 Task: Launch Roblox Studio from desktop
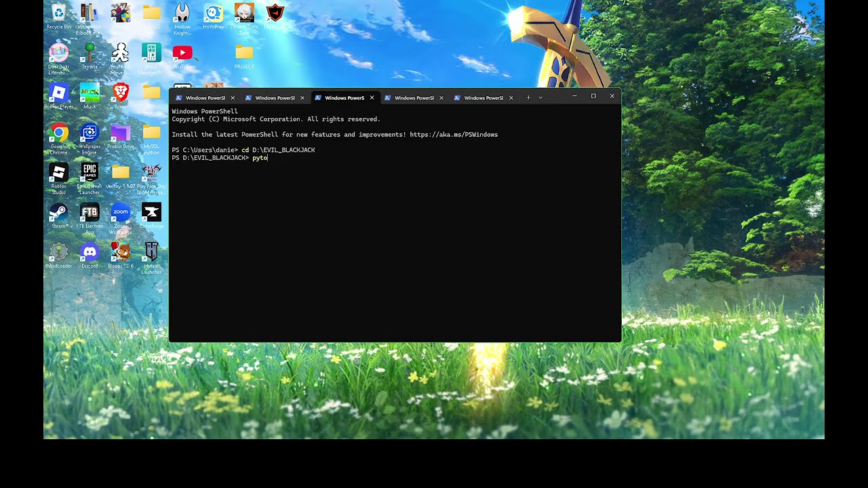click(59, 179)
